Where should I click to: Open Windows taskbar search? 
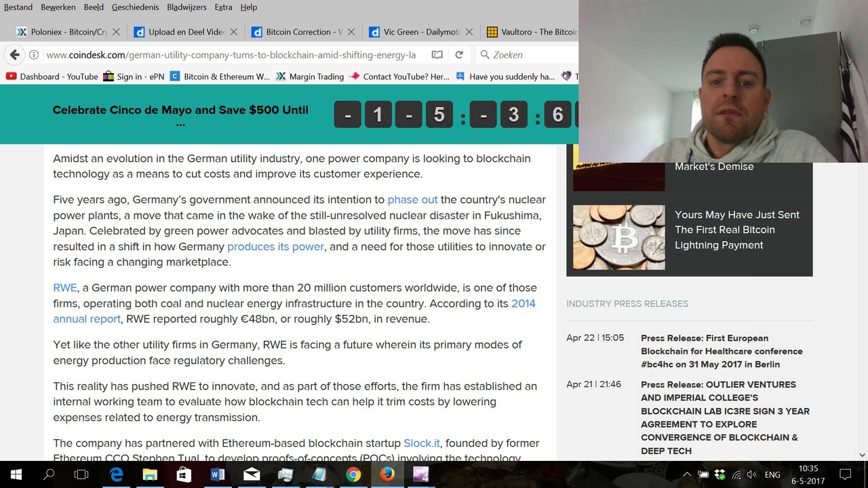(x=49, y=474)
